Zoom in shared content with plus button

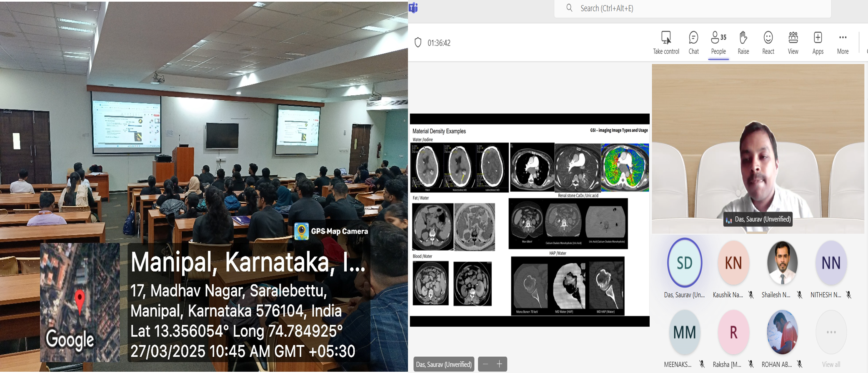[500, 364]
